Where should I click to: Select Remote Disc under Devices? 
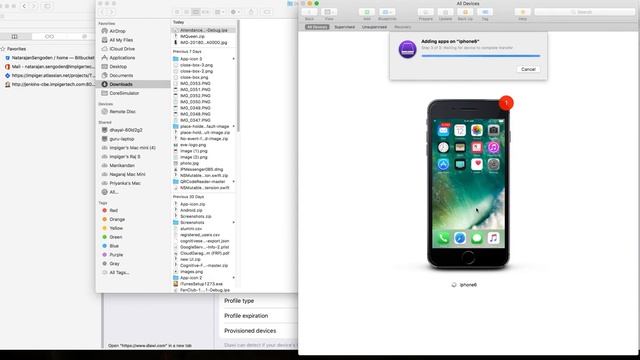(122, 111)
